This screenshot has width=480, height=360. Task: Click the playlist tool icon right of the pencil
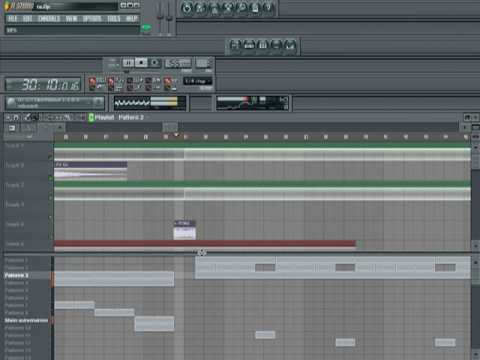pyautogui.click(x=35, y=117)
